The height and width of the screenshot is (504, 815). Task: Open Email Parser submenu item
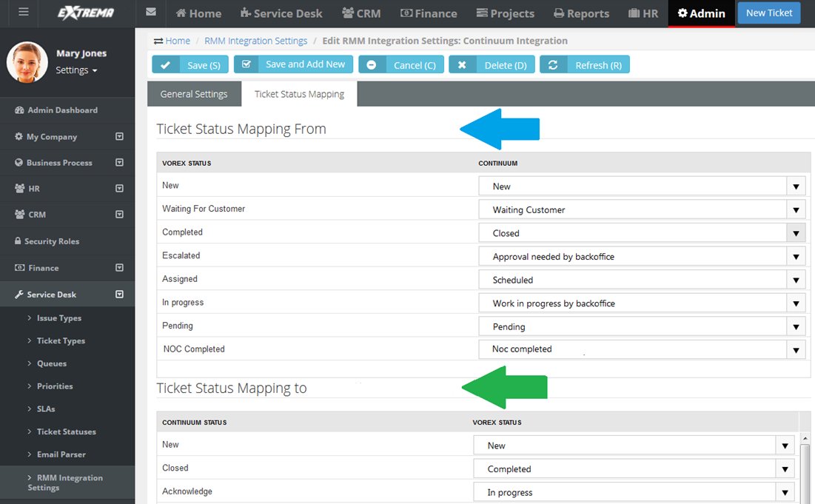coord(61,454)
